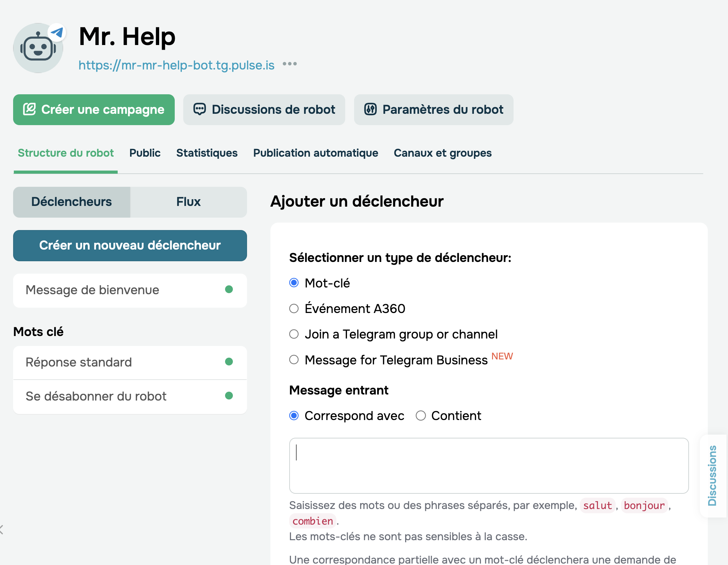Click the chat bubble icon in Discussions de robot
Viewport: 728px width, 565px height.
pos(200,109)
